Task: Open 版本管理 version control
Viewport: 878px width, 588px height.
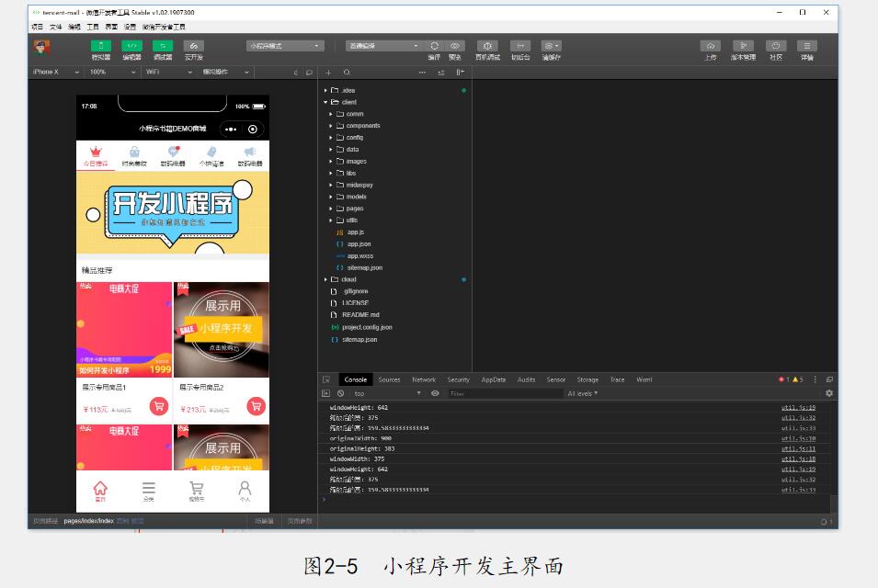Action: 743,46
